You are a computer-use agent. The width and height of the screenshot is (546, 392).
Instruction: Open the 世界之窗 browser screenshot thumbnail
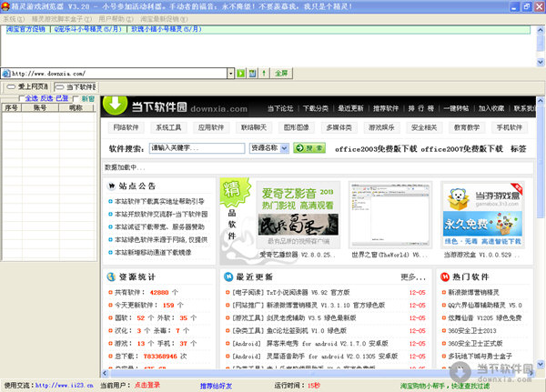pos(390,215)
